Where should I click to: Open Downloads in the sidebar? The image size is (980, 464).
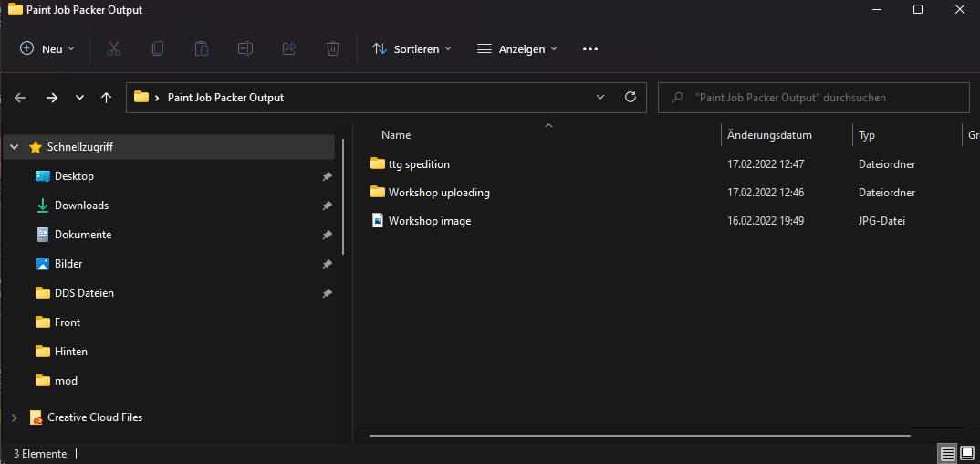coord(82,206)
